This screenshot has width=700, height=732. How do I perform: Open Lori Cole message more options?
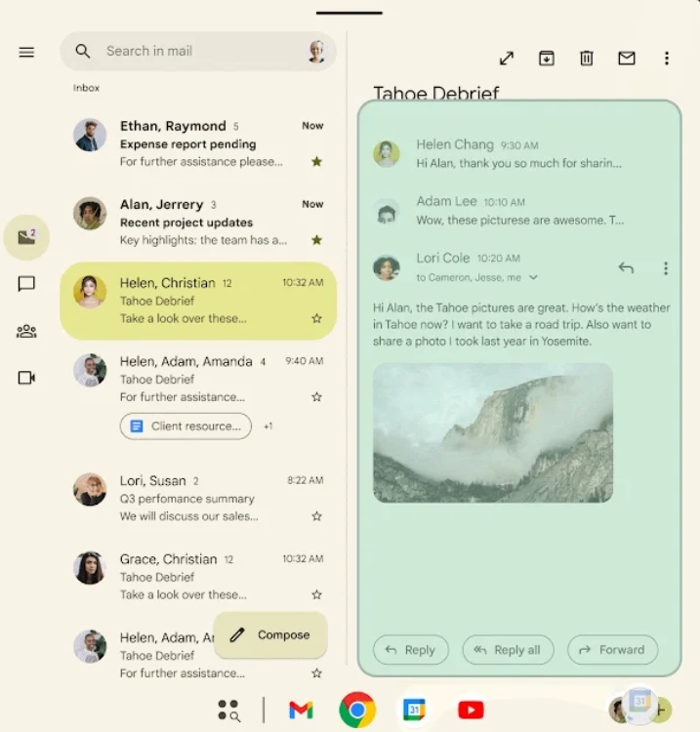[x=666, y=267]
